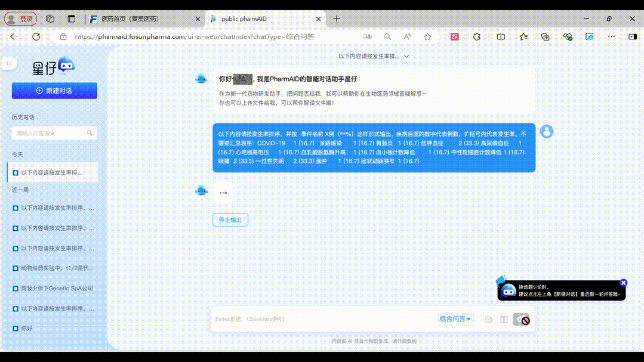Click the browser refresh icon
Screen dimensions: 644x362
tap(36, 36)
